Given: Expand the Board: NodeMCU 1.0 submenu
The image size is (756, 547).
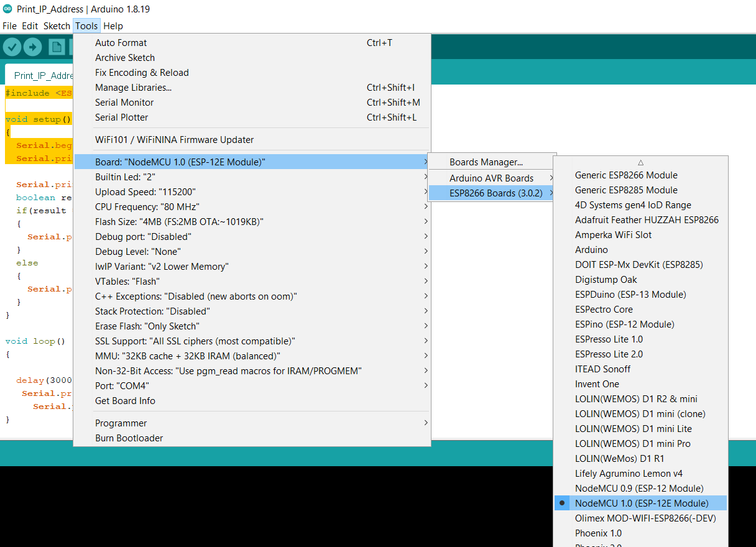Looking at the screenshot, I should [252, 162].
